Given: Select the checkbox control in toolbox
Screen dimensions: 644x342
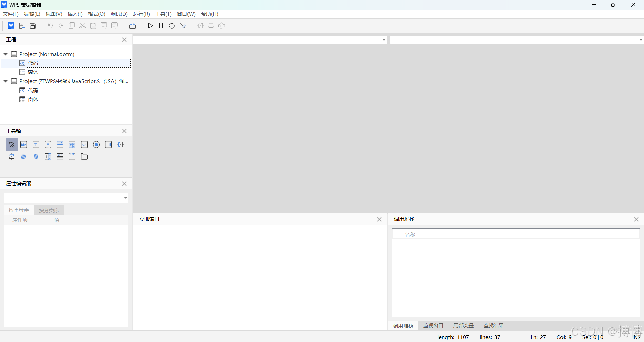Looking at the screenshot, I should point(84,145).
